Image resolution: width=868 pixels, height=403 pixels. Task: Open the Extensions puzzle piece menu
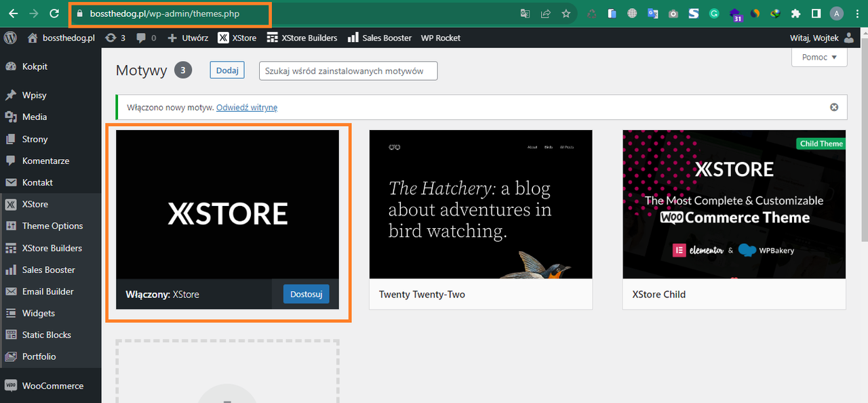click(796, 14)
